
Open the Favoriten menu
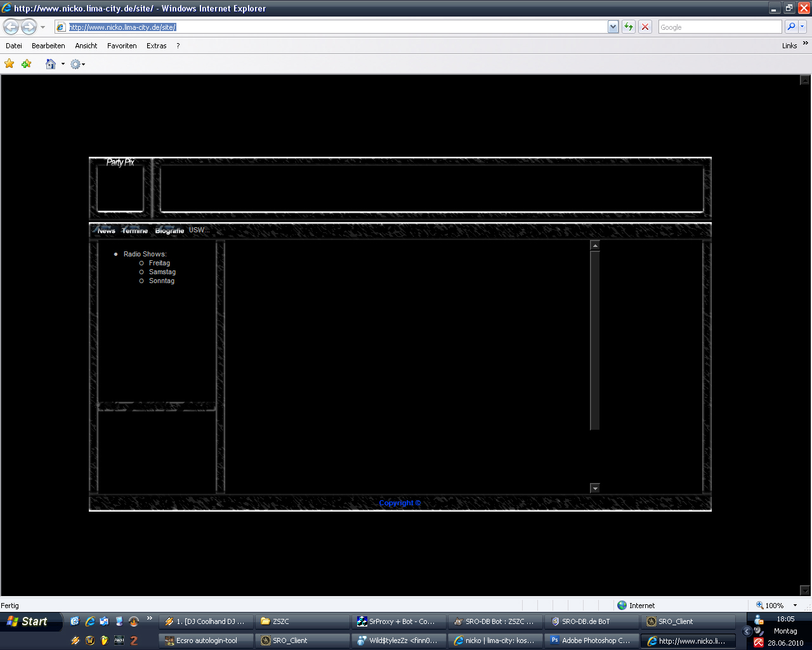[x=122, y=46]
